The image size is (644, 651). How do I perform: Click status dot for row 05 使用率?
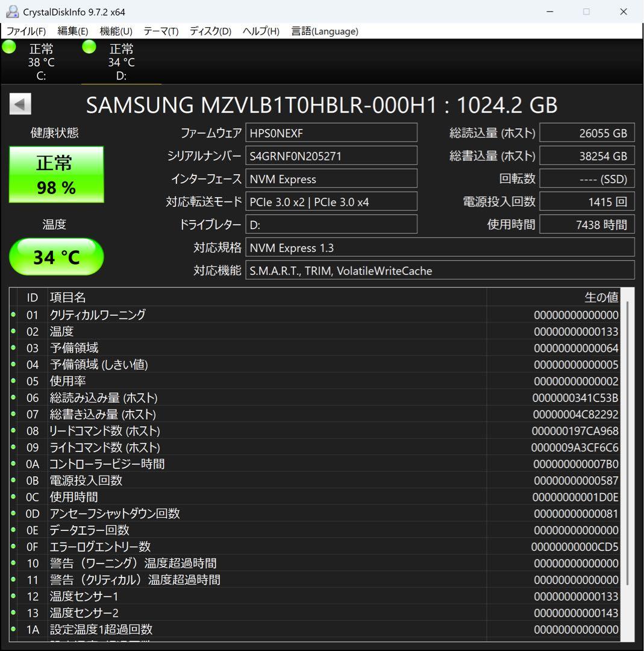click(13, 381)
